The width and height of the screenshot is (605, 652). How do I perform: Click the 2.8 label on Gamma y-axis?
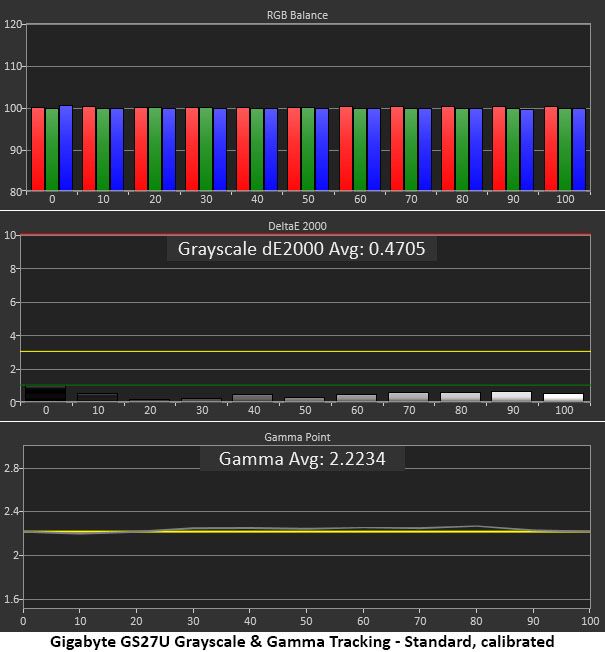11,469
